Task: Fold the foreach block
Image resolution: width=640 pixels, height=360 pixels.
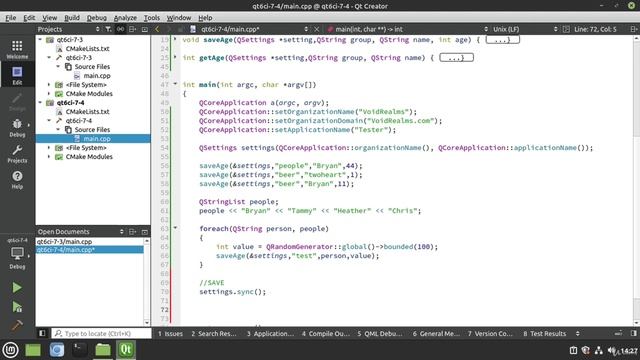Action: (176, 228)
